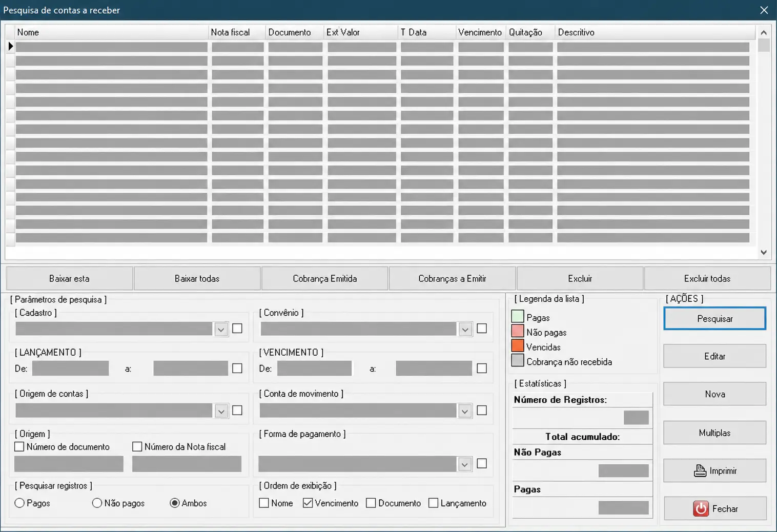Check the Número da Nota fiscal option
The width and height of the screenshot is (777, 532).
137,446
